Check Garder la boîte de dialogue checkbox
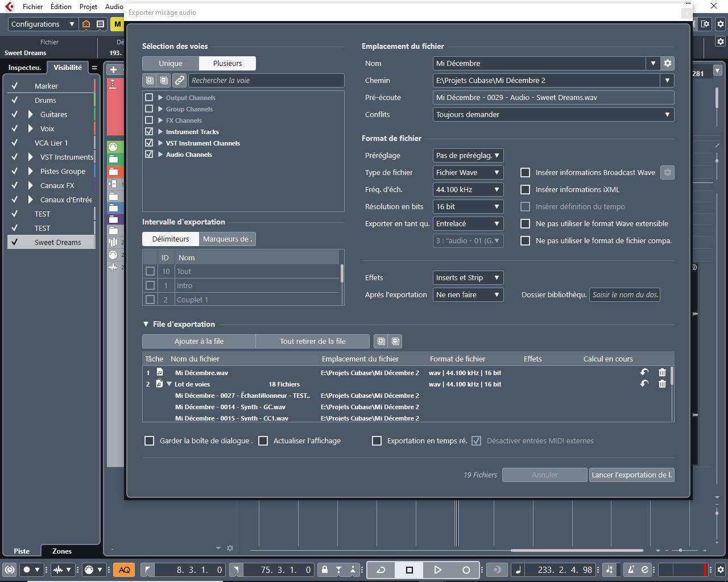Screen dimensions: 728x582 pyautogui.click(x=150, y=440)
